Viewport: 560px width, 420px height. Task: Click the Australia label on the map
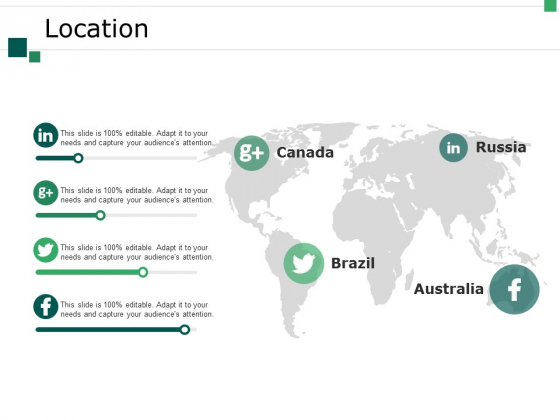pyautogui.click(x=449, y=289)
